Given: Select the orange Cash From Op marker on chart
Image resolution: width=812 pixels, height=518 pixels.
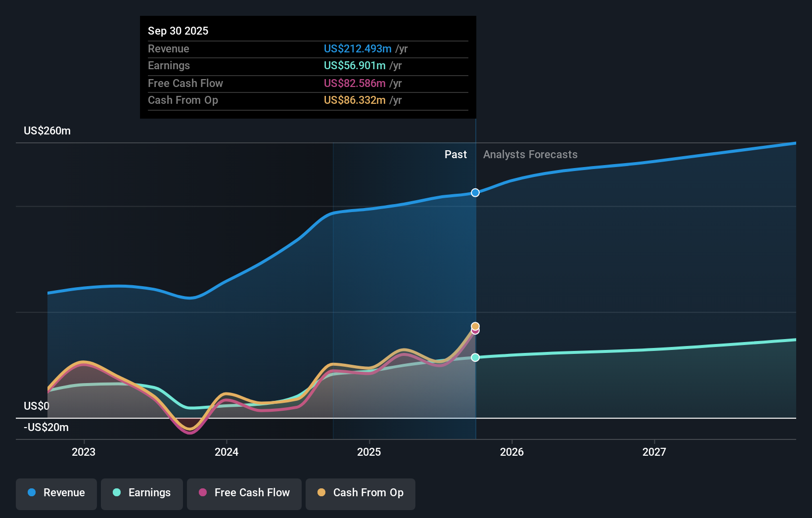Looking at the screenshot, I should [475, 326].
